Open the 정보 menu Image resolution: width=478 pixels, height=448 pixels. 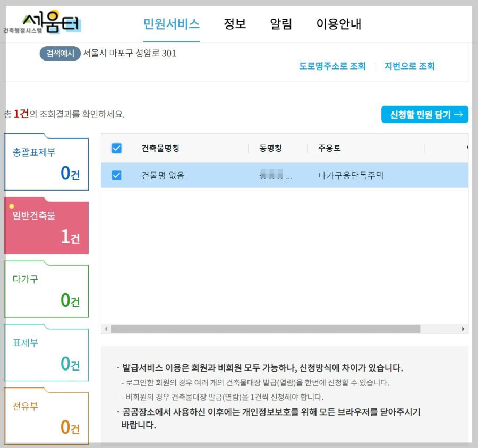coord(235,22)
